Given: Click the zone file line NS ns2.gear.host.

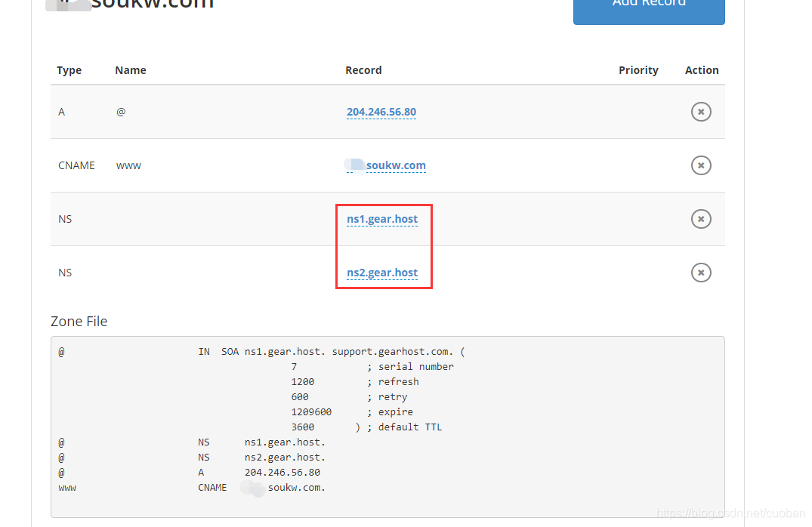Looking at the screenshot, I should (x=192, y=457).
